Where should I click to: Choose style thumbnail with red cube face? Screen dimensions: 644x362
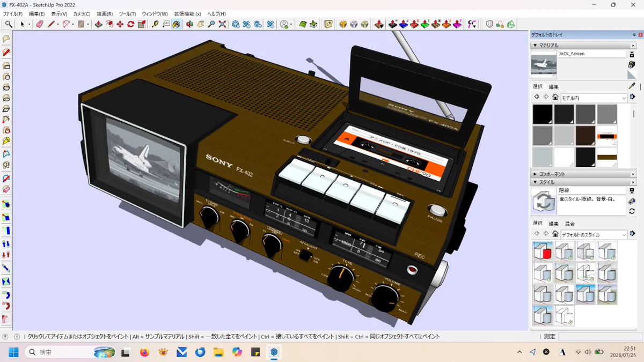click(x=543, y=252)
